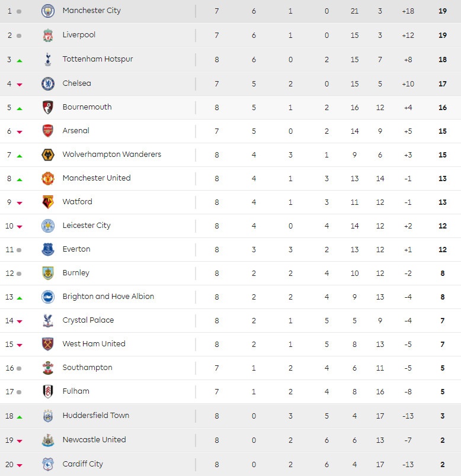This screenshot has height=476, width=461.
Task: Click Bournemouth's green up-arrow position indicator
Action: pos(20,108)
